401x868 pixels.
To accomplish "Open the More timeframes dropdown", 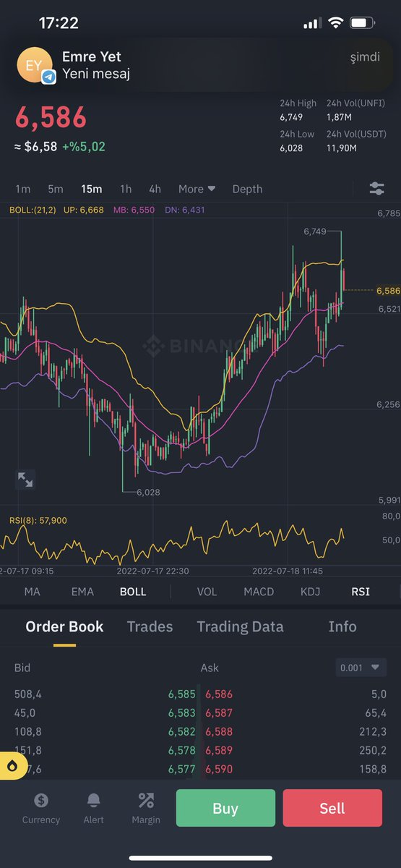I will pyautogui.click(x=197, y=189).
